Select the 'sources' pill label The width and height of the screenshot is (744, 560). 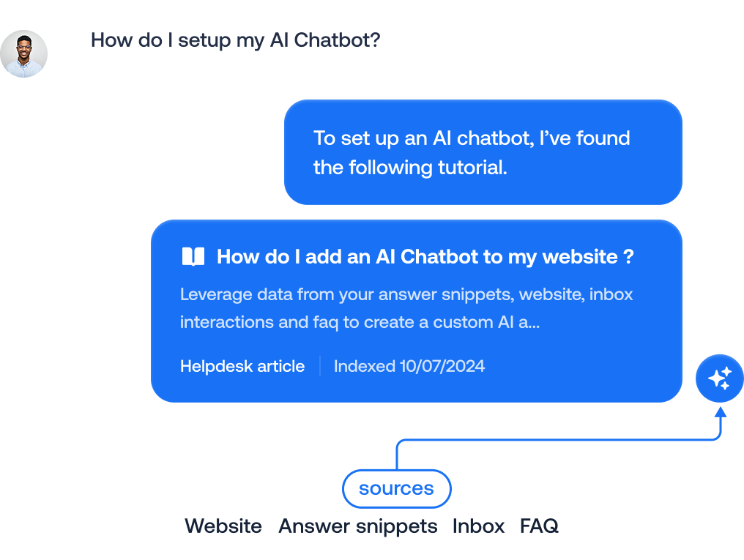coord(396,488)
